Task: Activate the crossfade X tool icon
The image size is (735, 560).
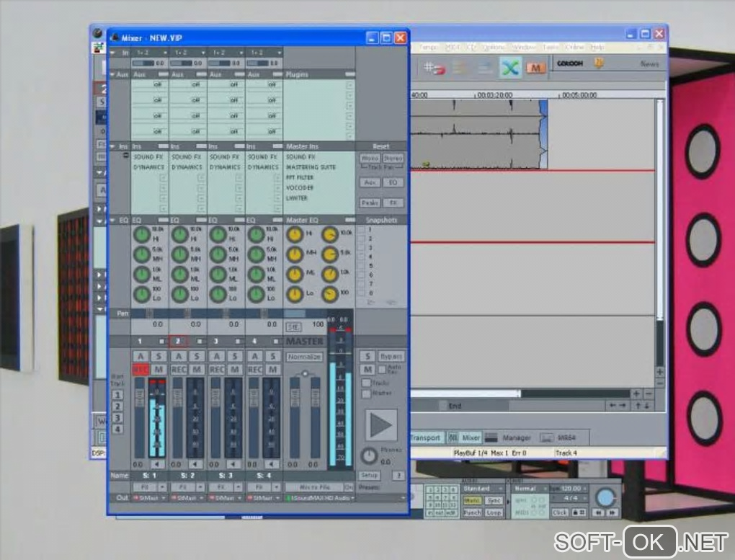Action: [510, 68]
